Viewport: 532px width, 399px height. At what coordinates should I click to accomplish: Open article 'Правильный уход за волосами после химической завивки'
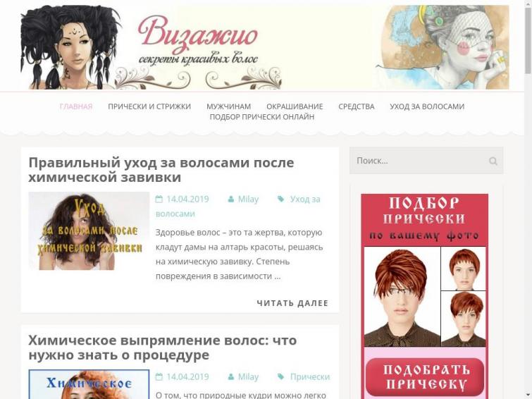(x=161, y=170)
